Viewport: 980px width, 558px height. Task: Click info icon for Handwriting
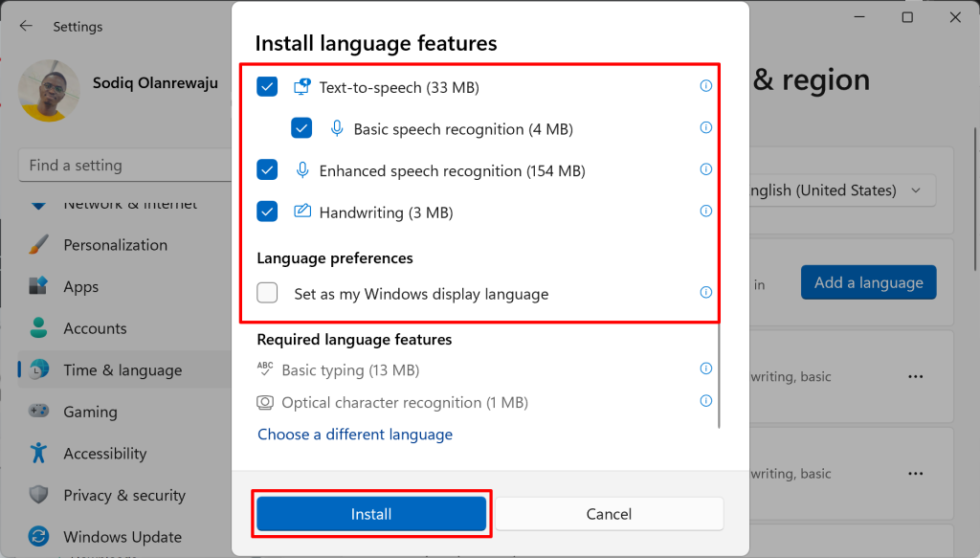705,212
